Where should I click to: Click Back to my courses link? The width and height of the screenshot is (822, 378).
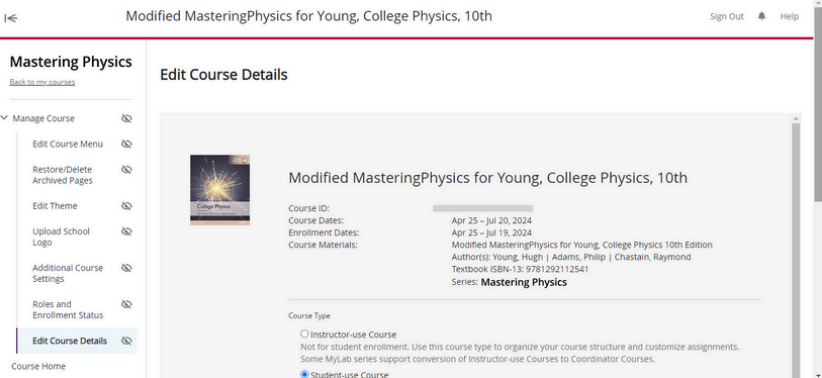42,82
